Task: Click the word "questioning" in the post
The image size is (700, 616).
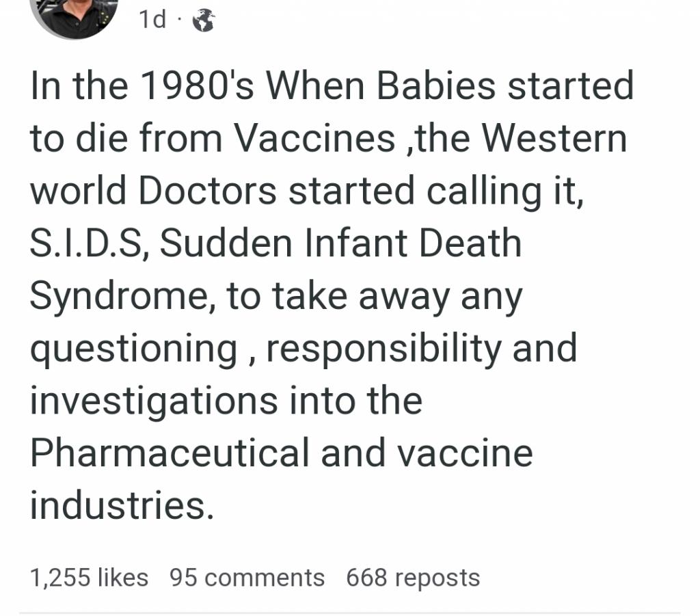Action: point(133,349)
